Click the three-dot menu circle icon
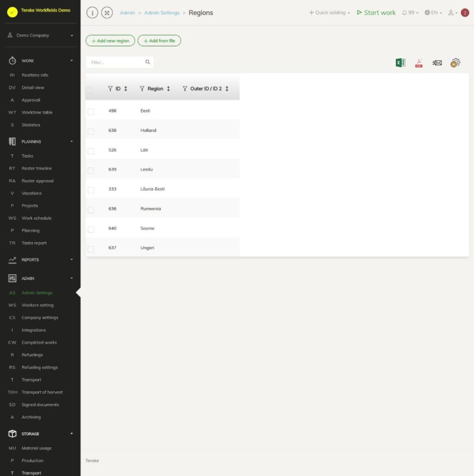 (x=93, y=13)
